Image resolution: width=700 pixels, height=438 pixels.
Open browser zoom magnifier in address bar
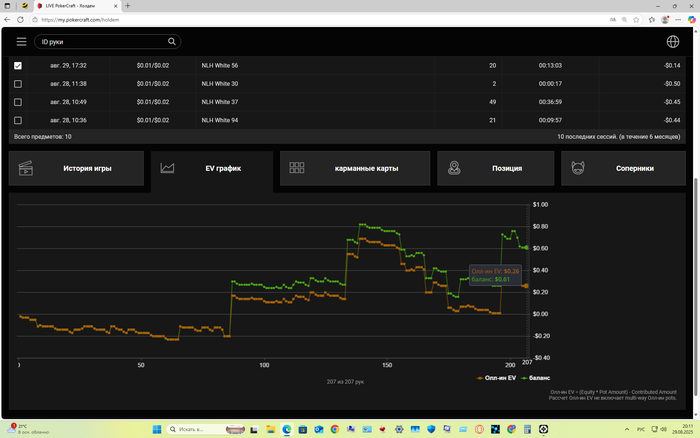[x=625, y=20]
